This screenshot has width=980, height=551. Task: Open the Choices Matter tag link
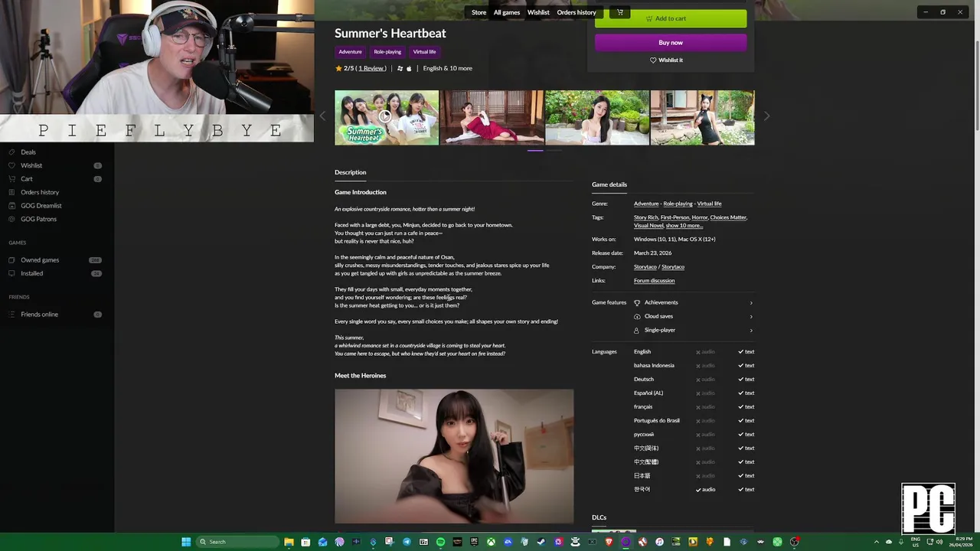click(728, 217)
